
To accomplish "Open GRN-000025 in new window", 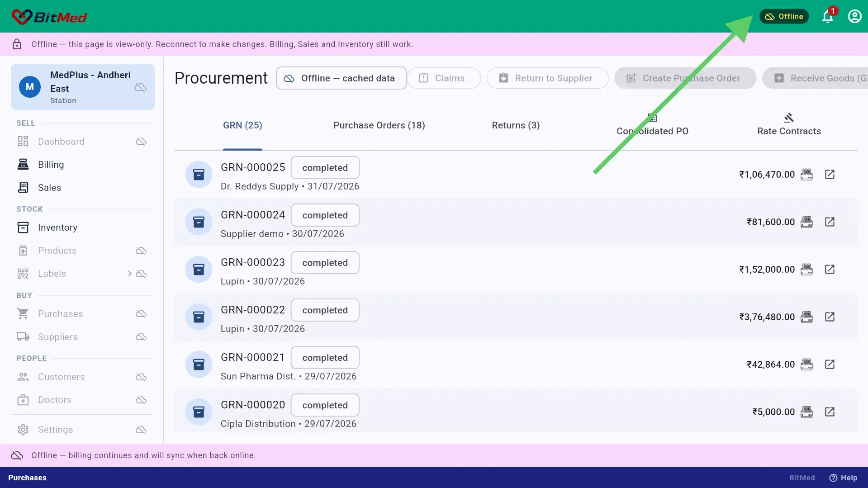I will click(830, 175).
